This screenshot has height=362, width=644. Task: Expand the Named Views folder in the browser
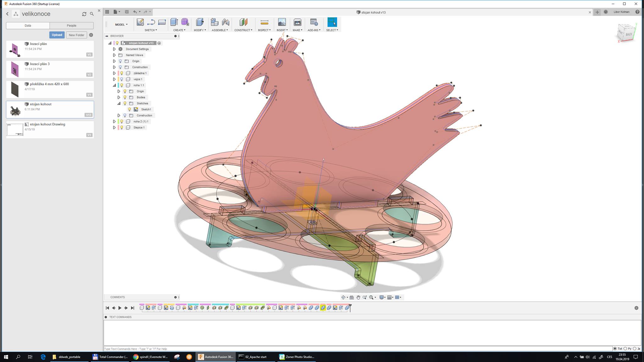114,55
